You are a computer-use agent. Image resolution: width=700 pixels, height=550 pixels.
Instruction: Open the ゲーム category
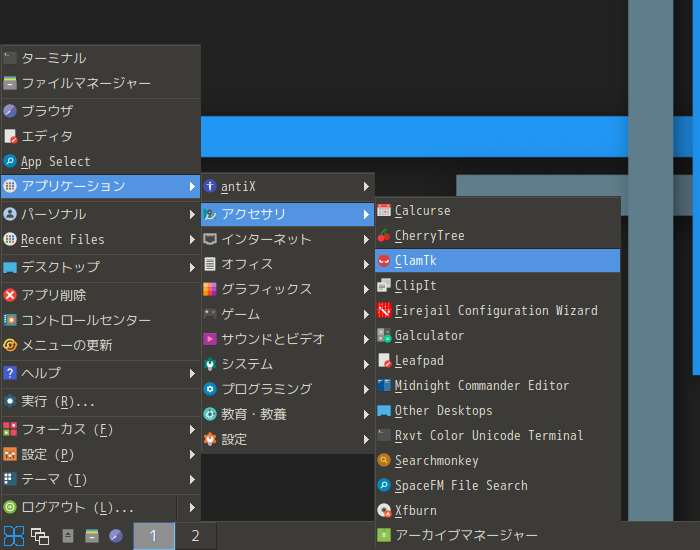[288, 314]
